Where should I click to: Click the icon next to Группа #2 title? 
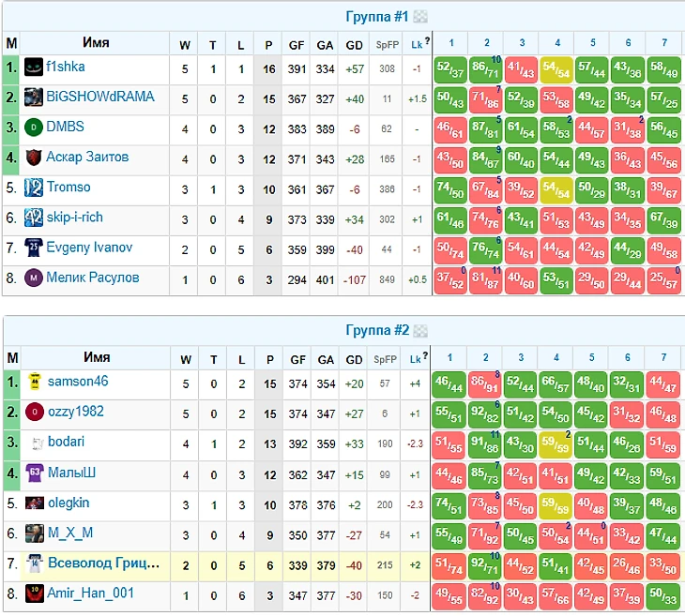pyautogui.click(x=420, y=331)
